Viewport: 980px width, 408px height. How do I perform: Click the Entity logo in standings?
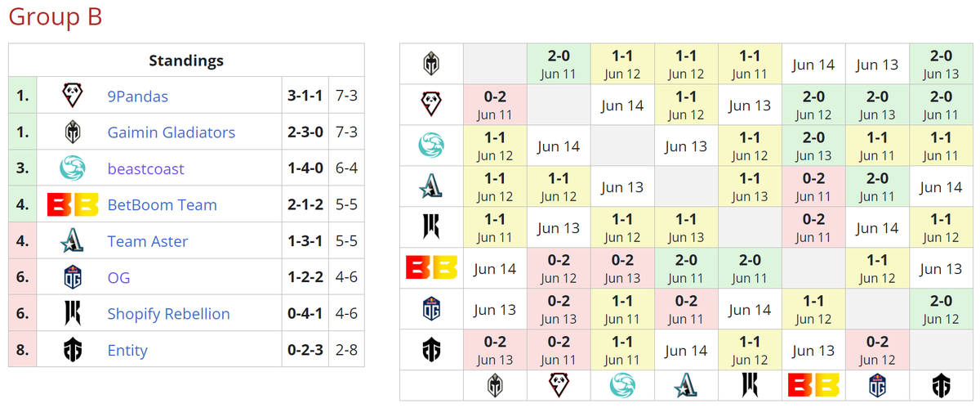point(72,350)
